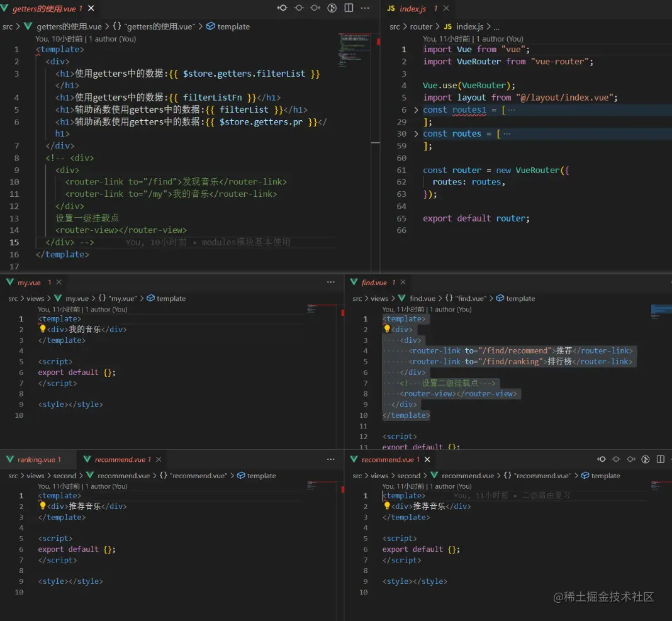This screenshot has width=672, height=621.
Task: Click previous change icon in bottom-right recommend.vue toolbar
Action: pos(602,459)
